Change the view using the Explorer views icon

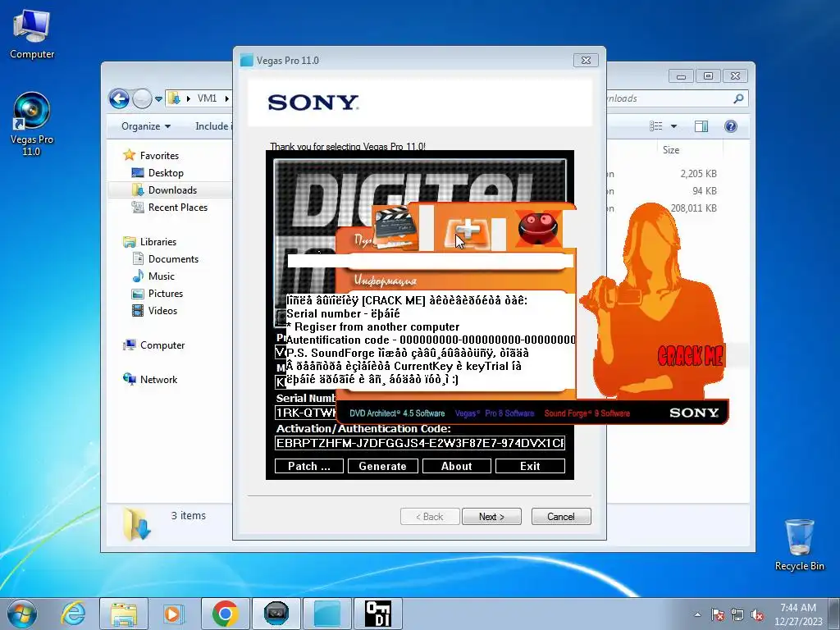(x=655, y=126)
